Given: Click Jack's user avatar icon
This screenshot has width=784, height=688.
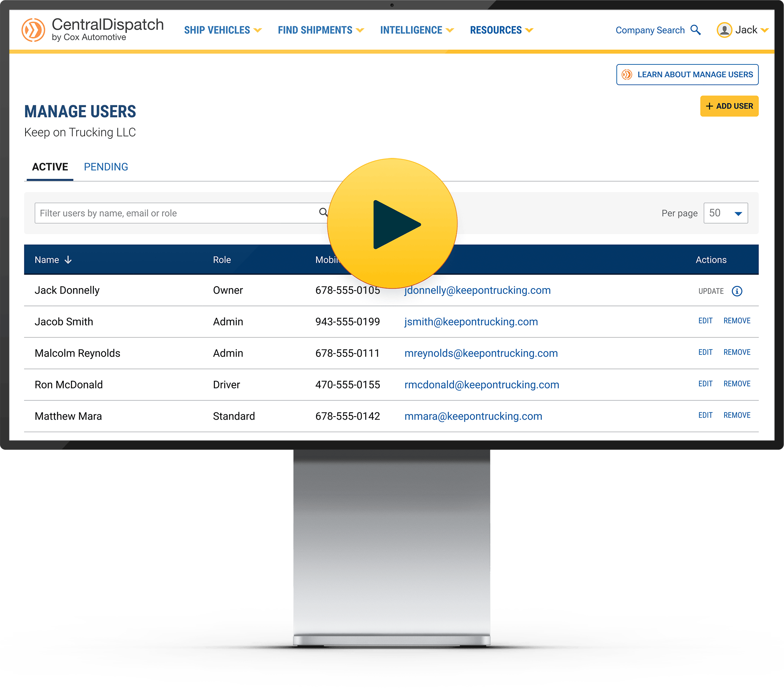Looking at the screenshot, I should 724,30.
